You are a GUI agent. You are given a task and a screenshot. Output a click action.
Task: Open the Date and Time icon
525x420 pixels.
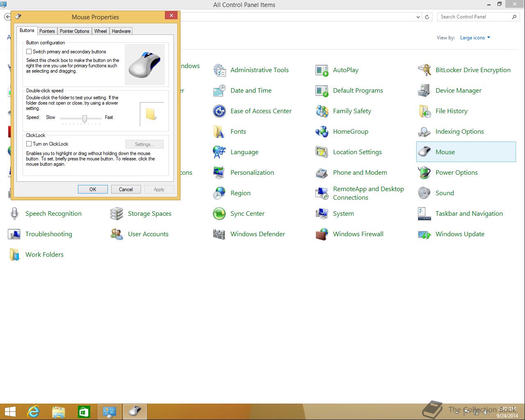(x=219, y=91)
